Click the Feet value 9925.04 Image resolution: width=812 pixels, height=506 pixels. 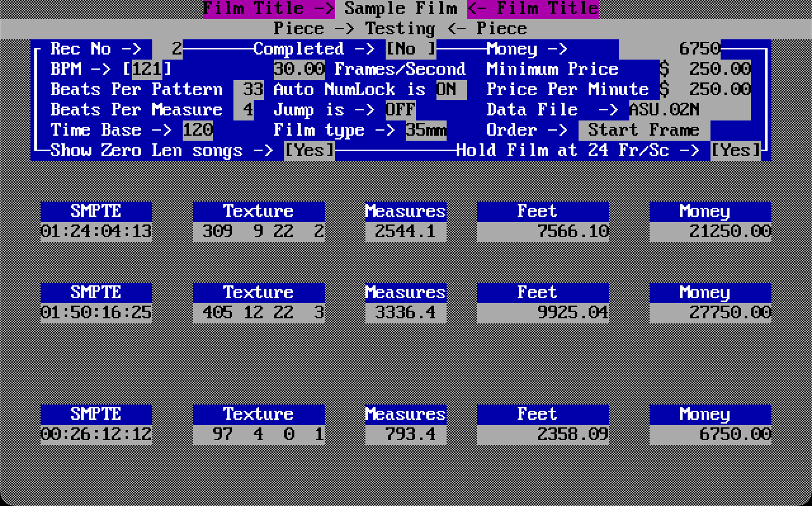coord(543,313)
